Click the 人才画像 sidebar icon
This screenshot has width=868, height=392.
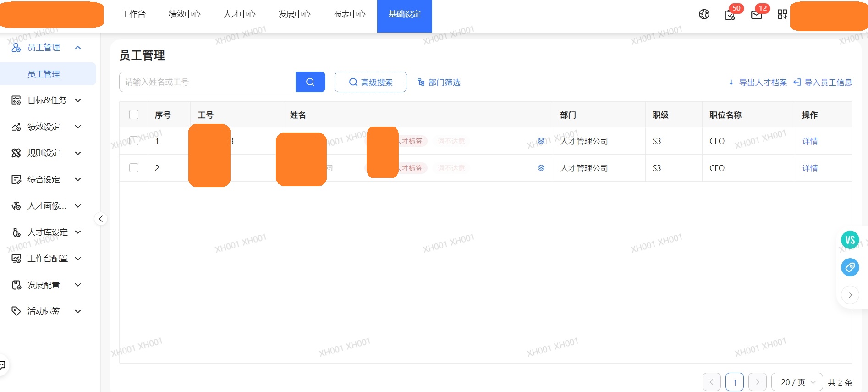click(x=16, y=206)
